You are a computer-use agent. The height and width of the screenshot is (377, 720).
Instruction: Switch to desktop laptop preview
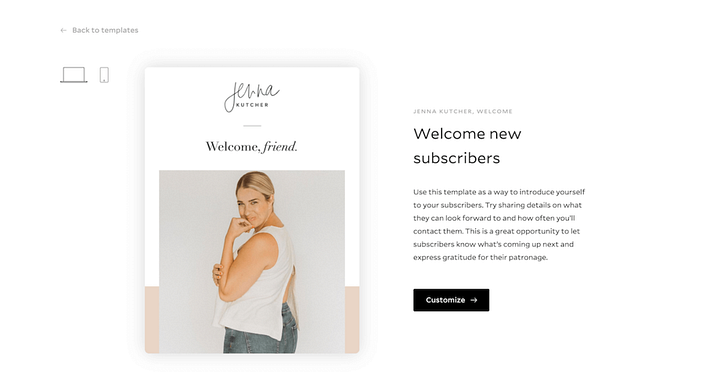point(73,75)
